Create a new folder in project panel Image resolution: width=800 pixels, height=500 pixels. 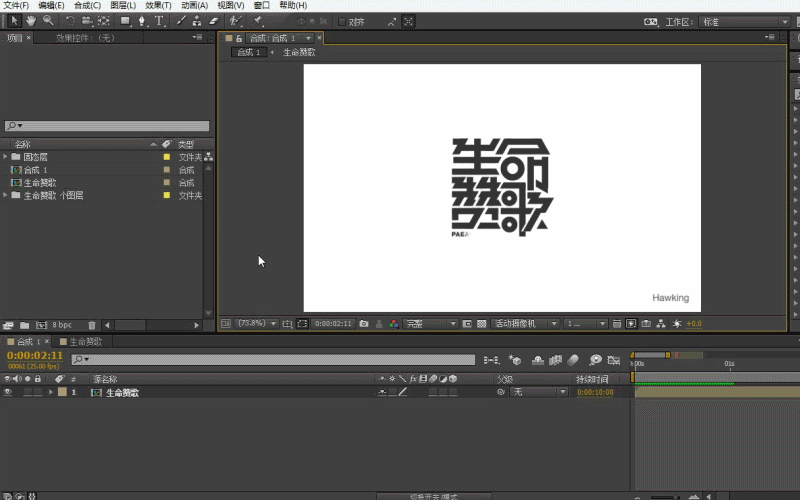24,325
